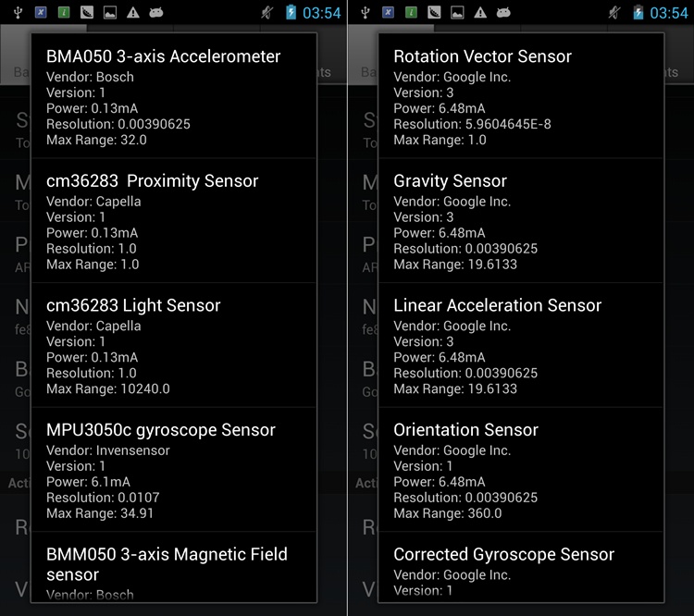
Task: Click 'Resolution: 5.9604645E-8' line
Action: (x=472, y=124)
